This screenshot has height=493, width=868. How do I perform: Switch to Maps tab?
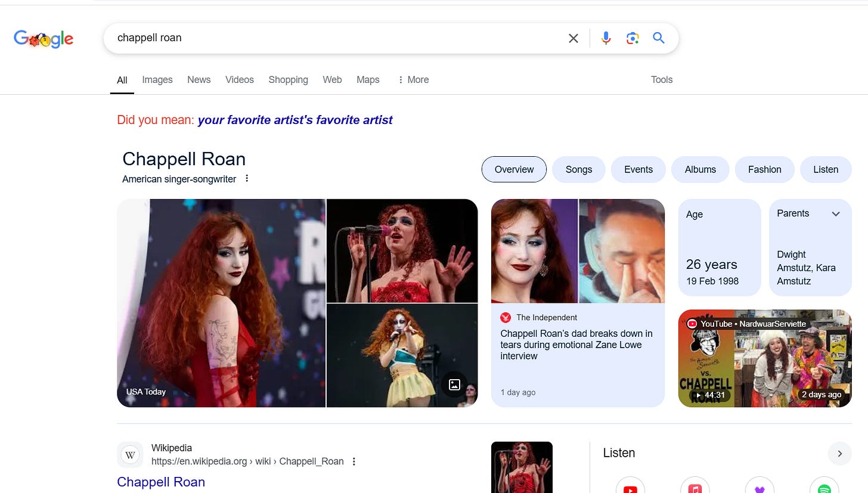click(368, 80)
